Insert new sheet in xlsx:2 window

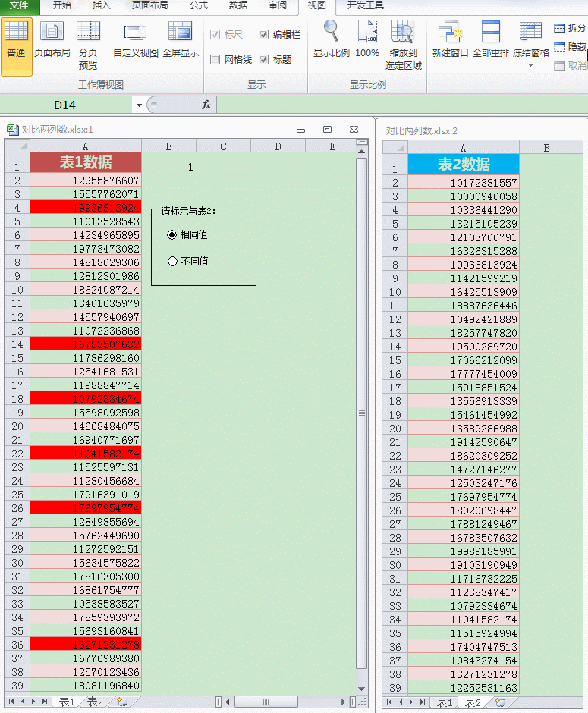coord(500,702)
